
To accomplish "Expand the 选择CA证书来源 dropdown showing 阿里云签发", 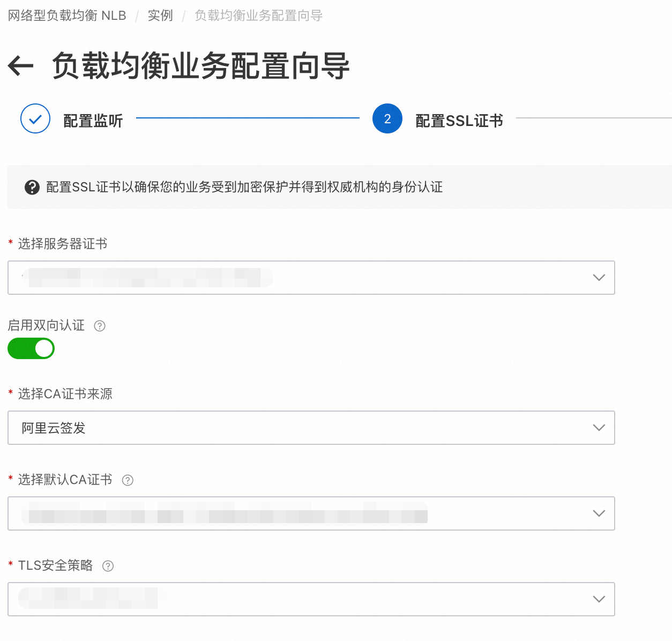I will [x=311, y=428].
